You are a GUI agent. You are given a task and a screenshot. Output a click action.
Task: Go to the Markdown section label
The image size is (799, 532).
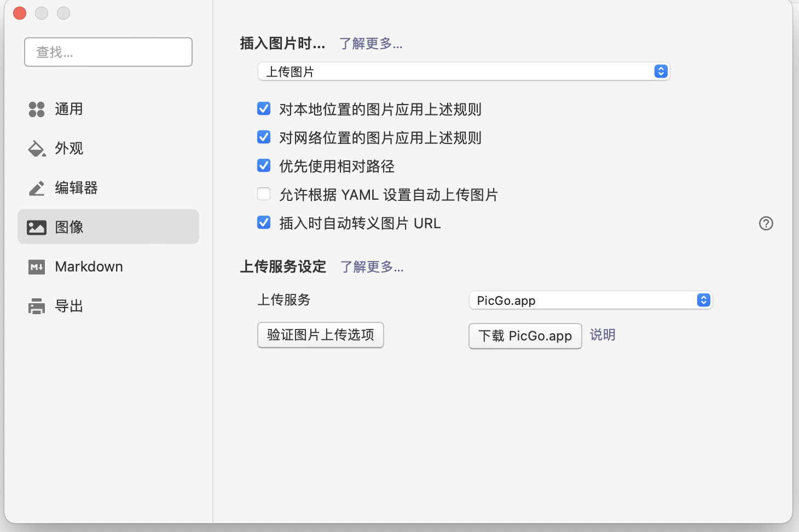(x=89, y=267)
